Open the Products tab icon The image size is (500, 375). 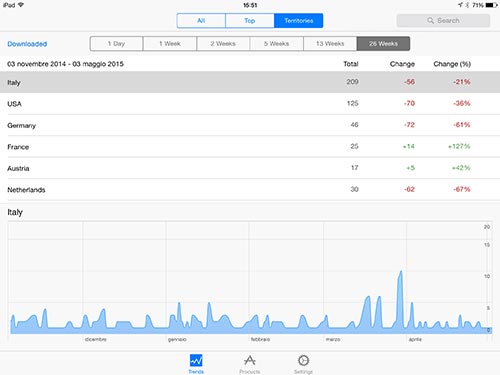point(250,361)
